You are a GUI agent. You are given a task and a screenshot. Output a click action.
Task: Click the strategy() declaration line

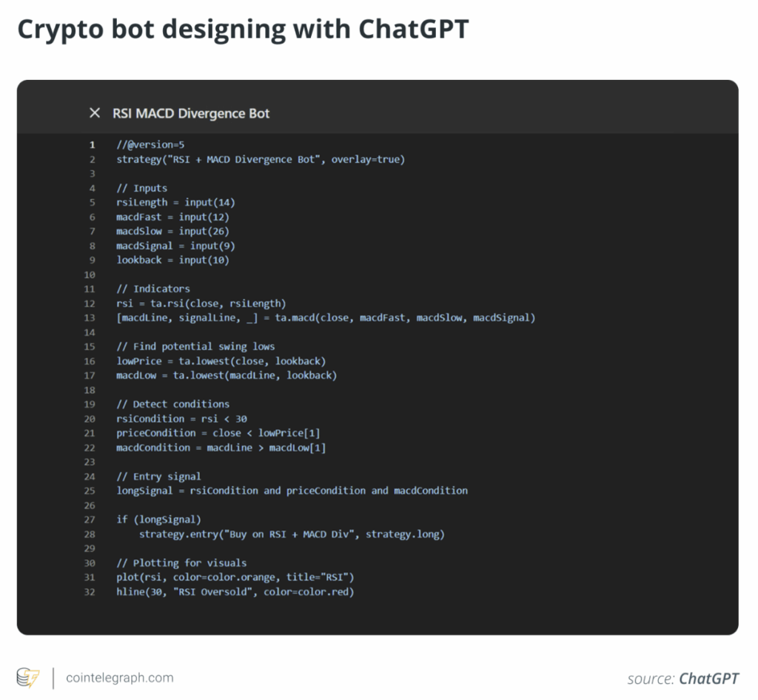coord(261,159)
